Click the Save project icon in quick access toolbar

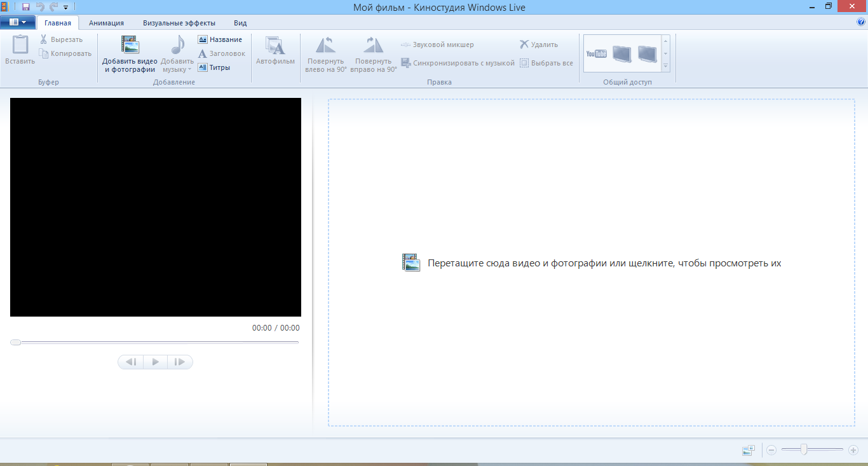[x=25, y=7]
